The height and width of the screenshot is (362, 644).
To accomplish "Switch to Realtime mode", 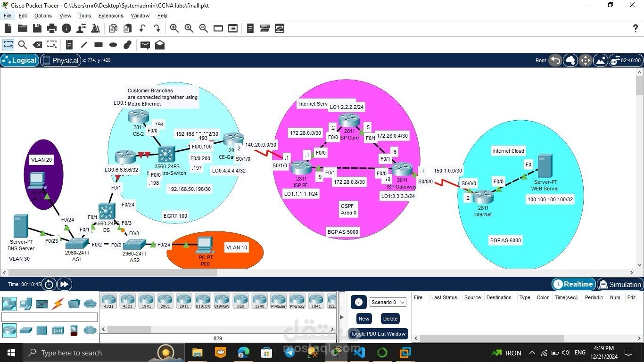I will click(x=573, y=284).
